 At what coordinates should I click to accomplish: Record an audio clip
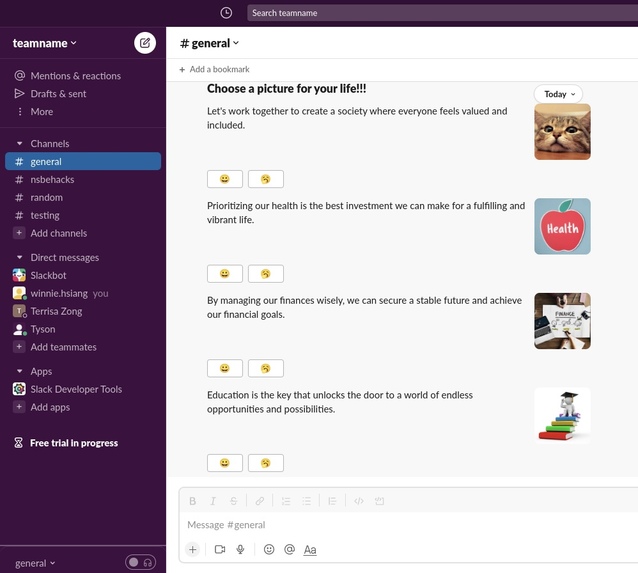coord(240,550)
